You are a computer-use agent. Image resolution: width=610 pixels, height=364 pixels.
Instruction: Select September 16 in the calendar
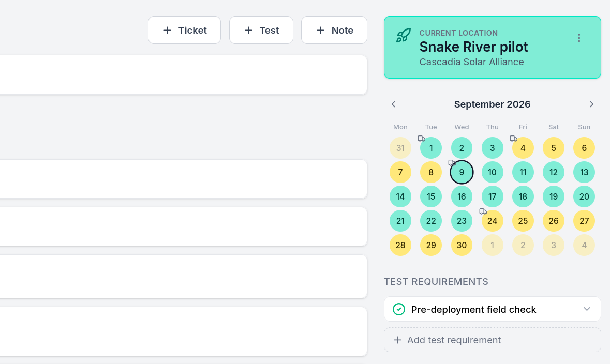[462, 196]
